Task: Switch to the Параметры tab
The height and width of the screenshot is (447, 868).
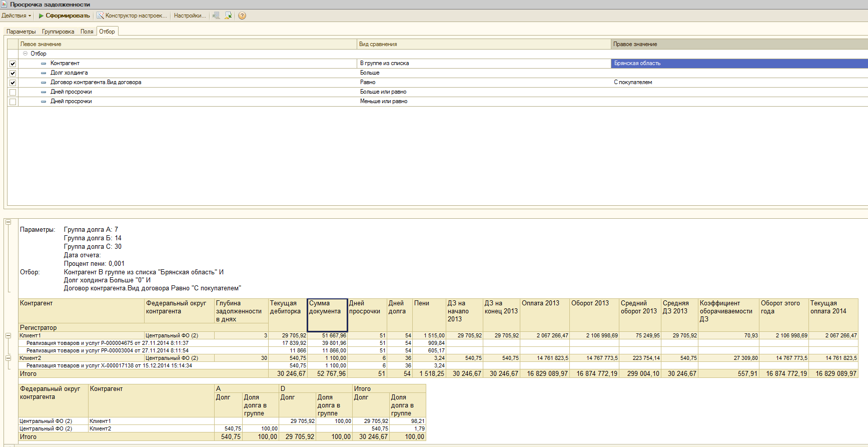Action: [21, 32]
